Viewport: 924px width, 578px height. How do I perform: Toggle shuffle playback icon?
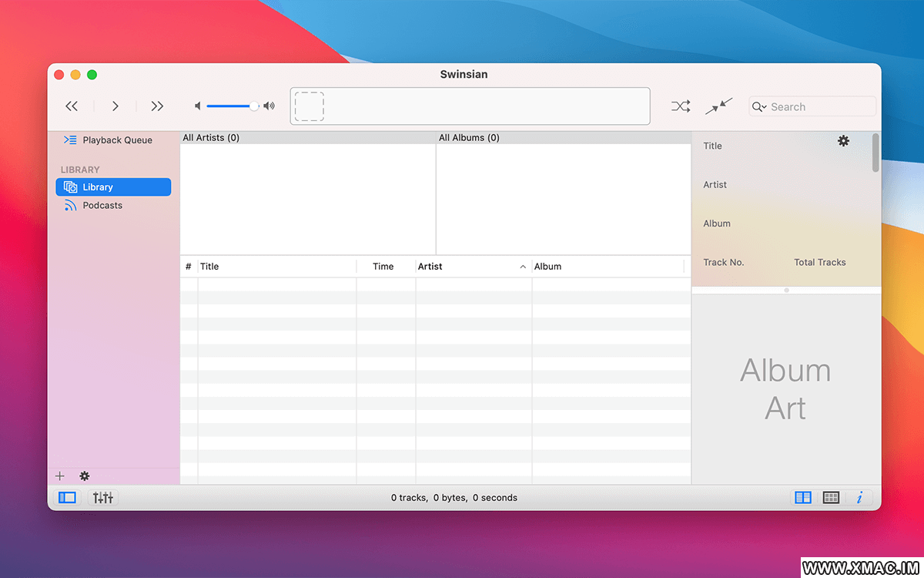tap(680, 106)
